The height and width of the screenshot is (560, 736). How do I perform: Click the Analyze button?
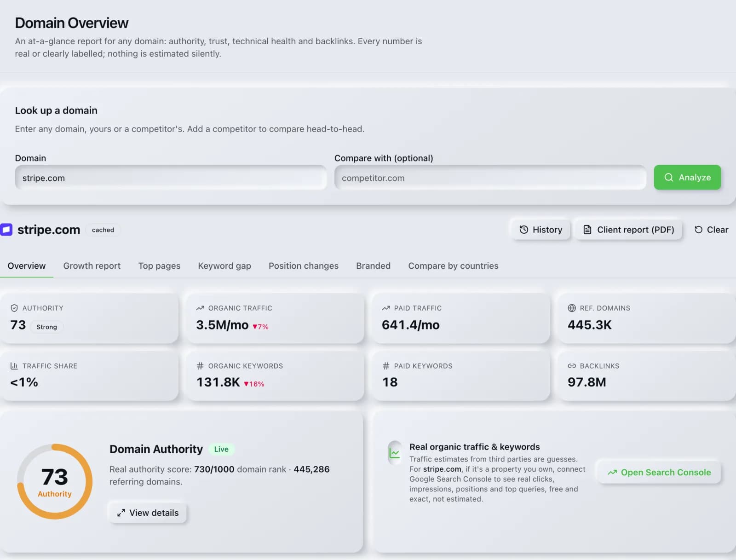pyautogui.click(x=687, y=177)
